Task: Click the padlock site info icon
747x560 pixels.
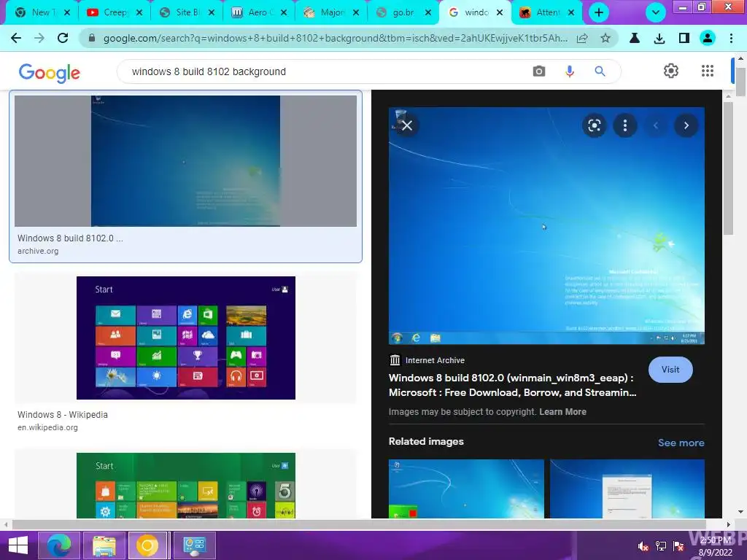Action: (x=92, y=38)
